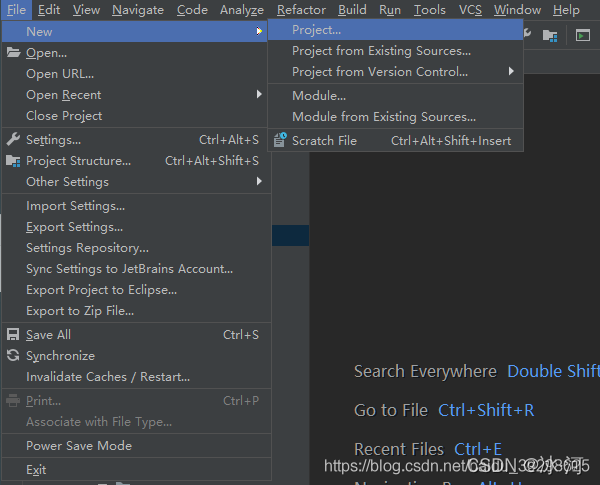Choose Close Project
This screenshot has height=485, width=600.
pos(136,116)
